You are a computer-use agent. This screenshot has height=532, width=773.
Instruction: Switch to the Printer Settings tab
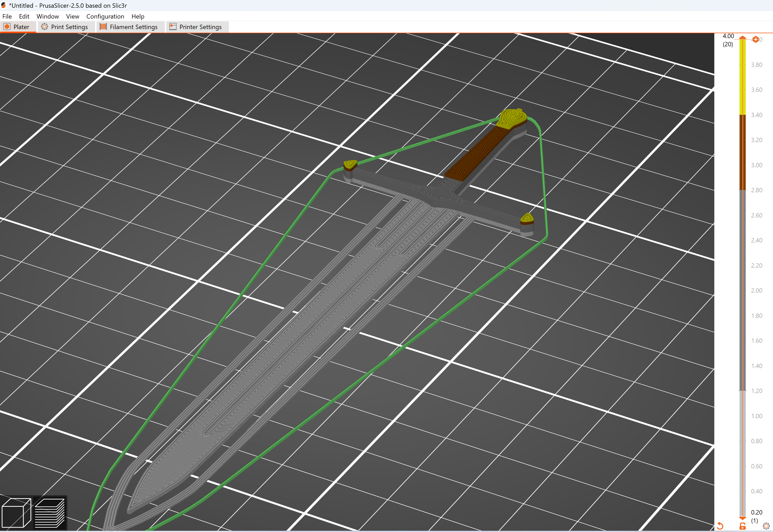tap(197, 27)
